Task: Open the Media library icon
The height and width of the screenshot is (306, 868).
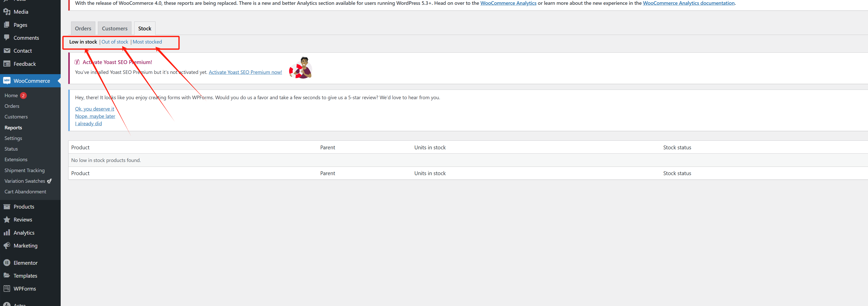Action: tap(7, 11)
